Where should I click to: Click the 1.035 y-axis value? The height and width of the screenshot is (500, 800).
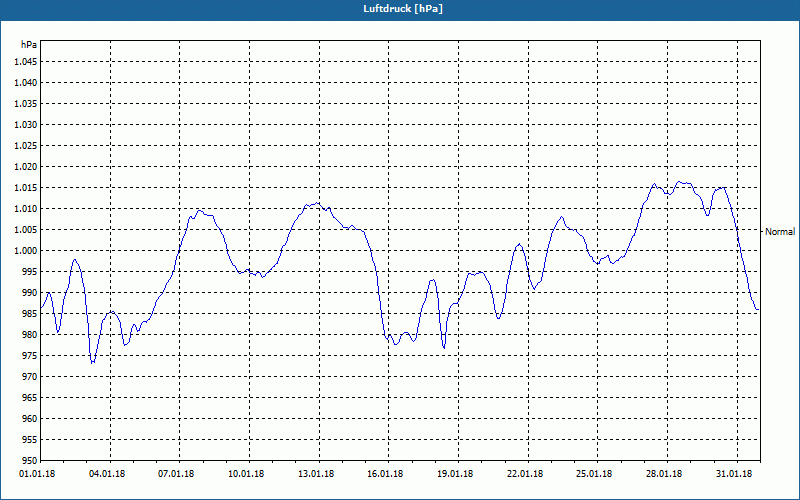point(26,104)
